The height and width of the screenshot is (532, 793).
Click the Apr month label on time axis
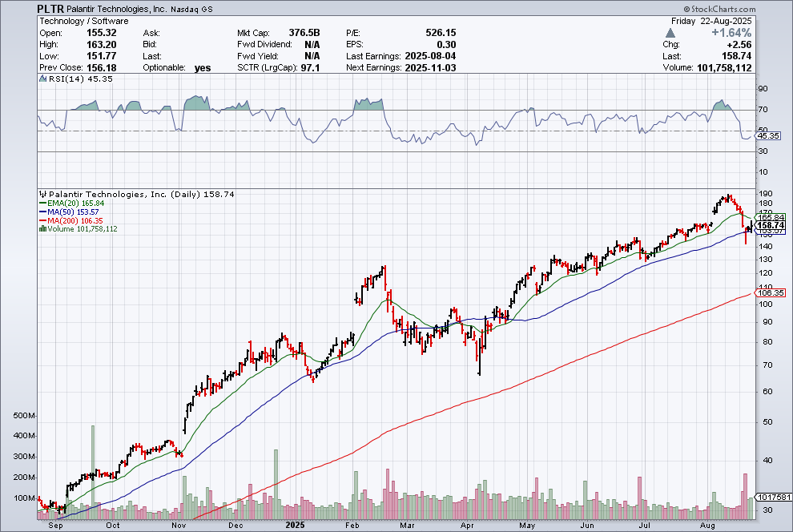coord(467,526)
